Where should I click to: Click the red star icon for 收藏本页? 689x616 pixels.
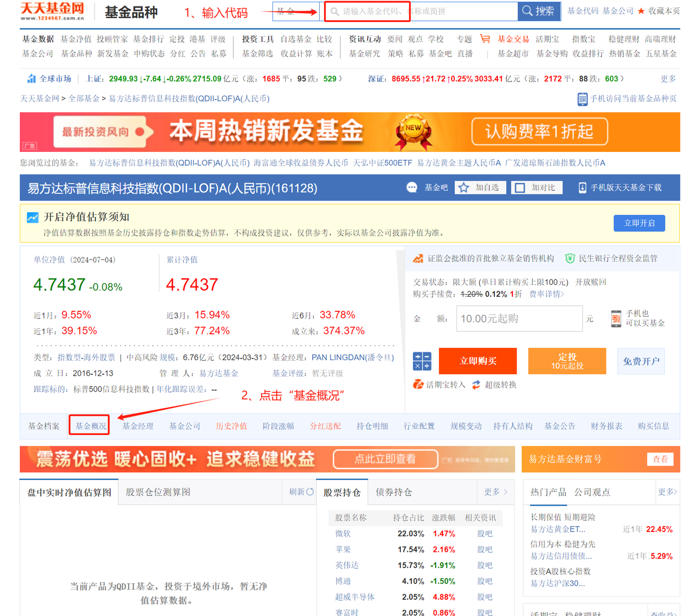coord(641,11)
